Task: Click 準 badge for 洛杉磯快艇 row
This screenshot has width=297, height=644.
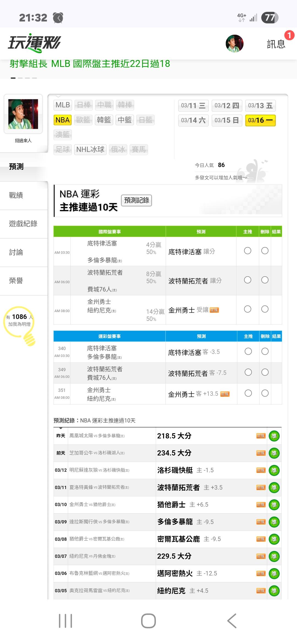Action: (x=274, y=470)
